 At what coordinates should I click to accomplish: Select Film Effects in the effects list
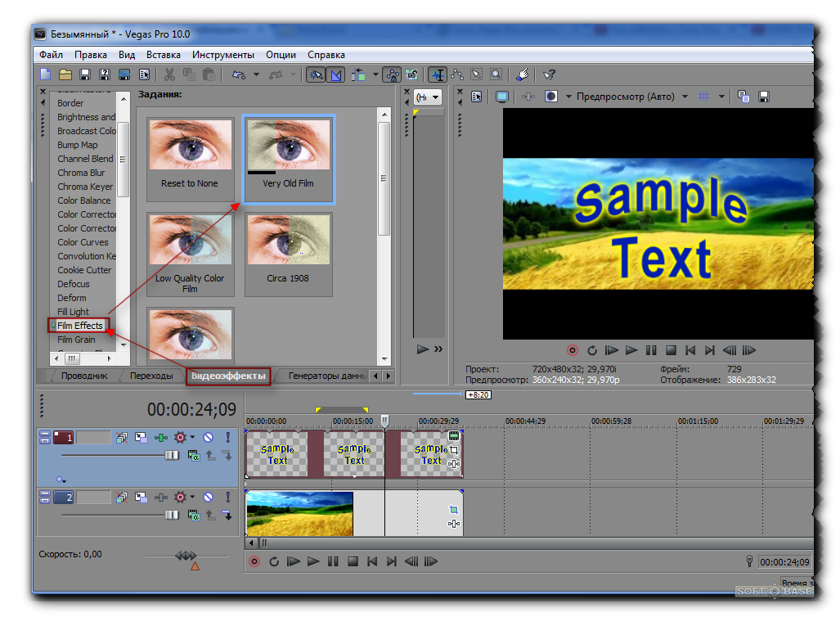[79, 326]
